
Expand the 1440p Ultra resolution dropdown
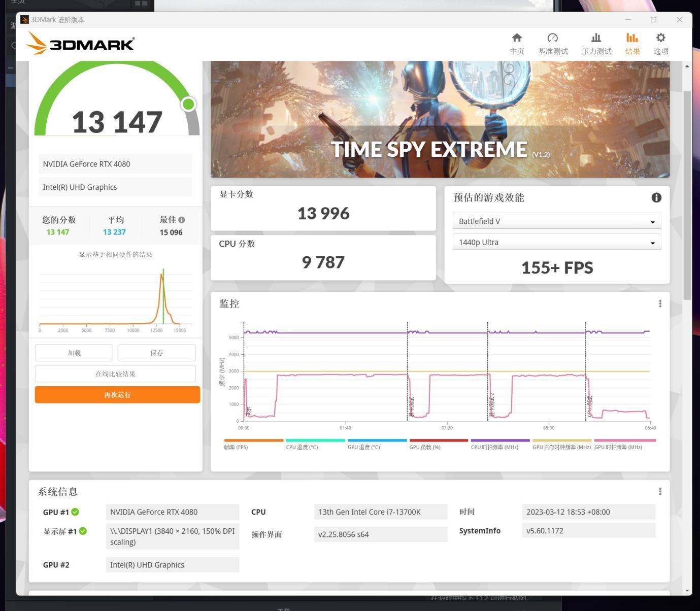pos(557,242)
